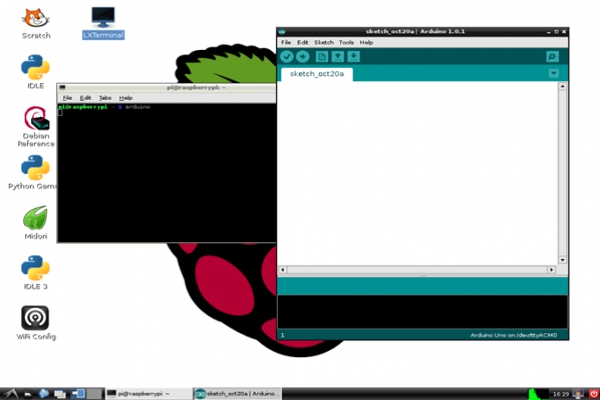
Task: Open the Arduino Help menu
Action: click(x=366, y=42)
